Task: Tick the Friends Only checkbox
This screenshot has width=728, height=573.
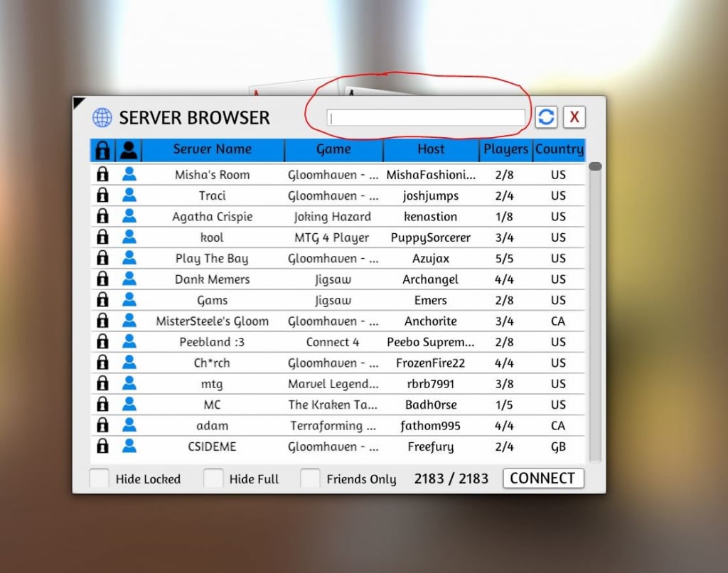Action: 310,478
